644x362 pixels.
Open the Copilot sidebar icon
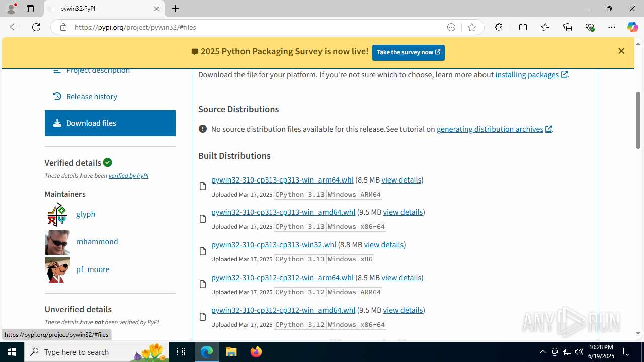tap(632, 27)
